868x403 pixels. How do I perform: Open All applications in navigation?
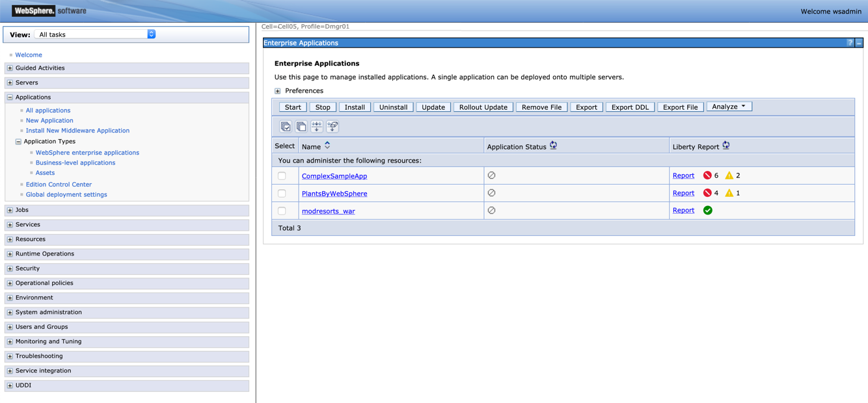(48, 110)
